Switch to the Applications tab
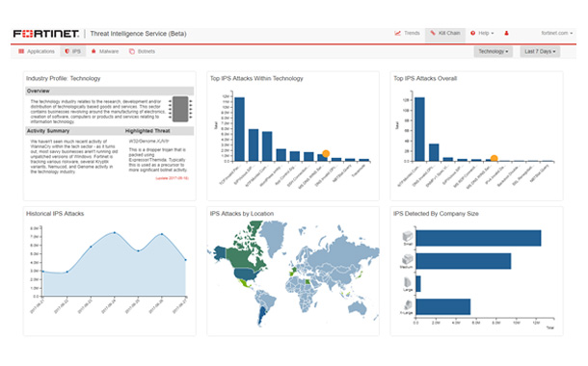 coord(37,51)
